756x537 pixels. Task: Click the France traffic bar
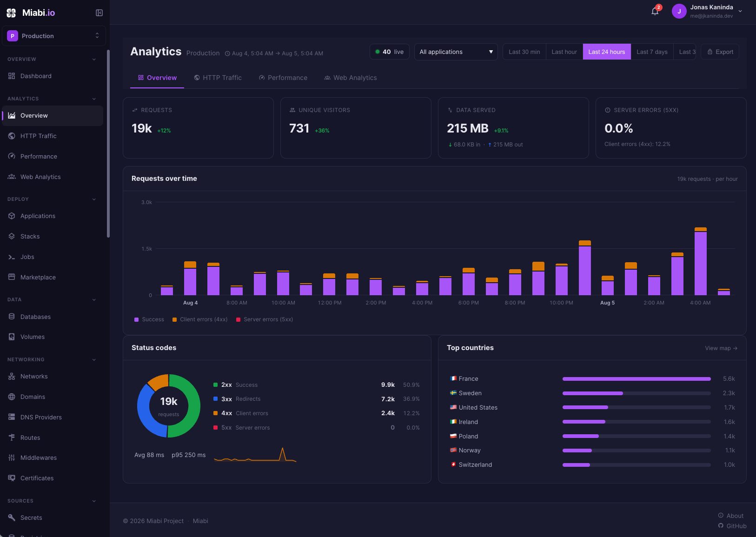(637, 379)
